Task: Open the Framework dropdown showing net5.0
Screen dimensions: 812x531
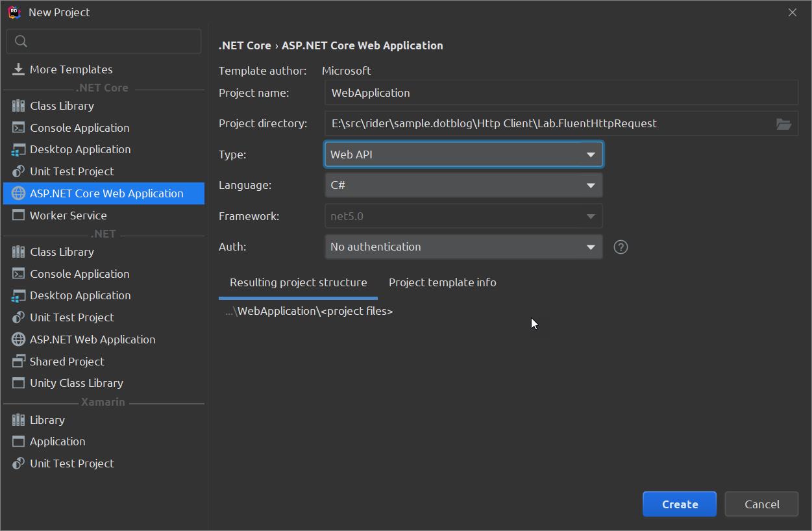Action: [463, 216]
